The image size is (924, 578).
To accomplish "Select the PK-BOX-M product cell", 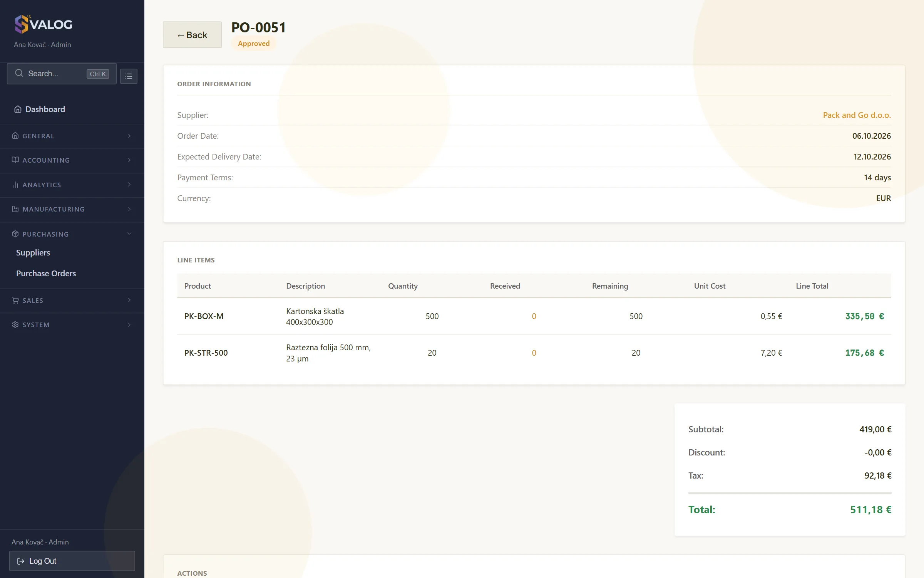I will point(204,316).
